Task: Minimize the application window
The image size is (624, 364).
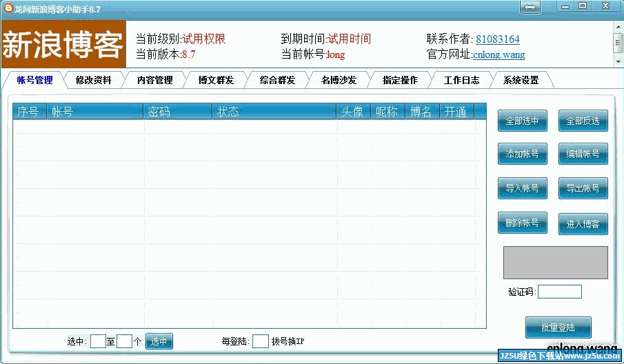Action: point(565,6)
